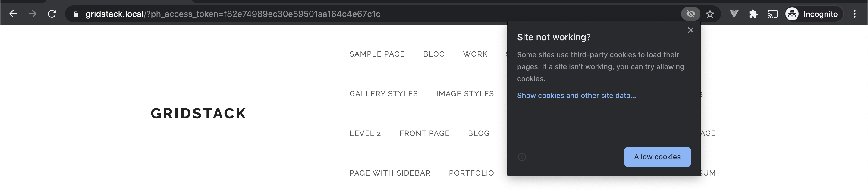This screenshot has height=193, width=868.
Task: Open Chrome three-dot menu
Action: point(854,14)
